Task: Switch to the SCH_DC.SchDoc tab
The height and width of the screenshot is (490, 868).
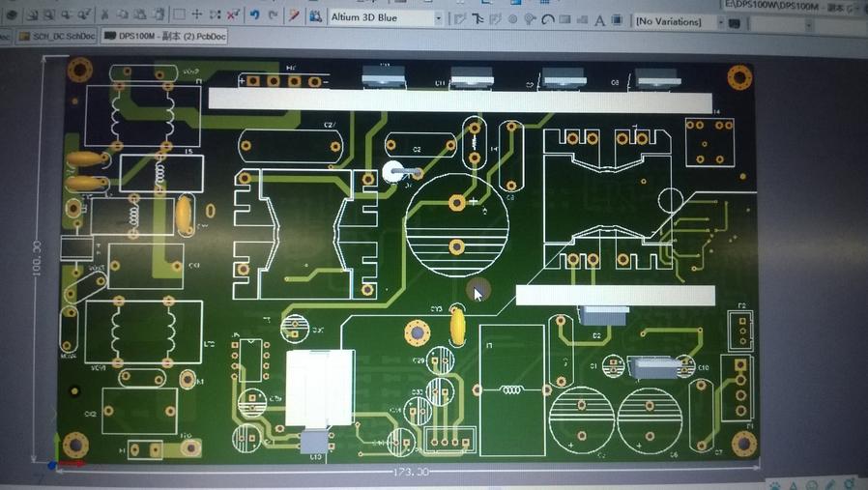Action: [58, 36]
